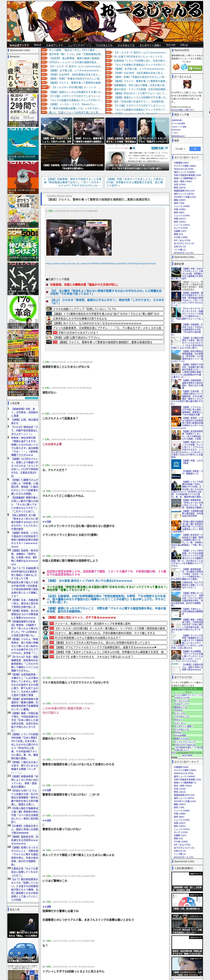Open the 中東情勢 (649) category
Viewport: 210px width, 980px height.
(181, 163)
